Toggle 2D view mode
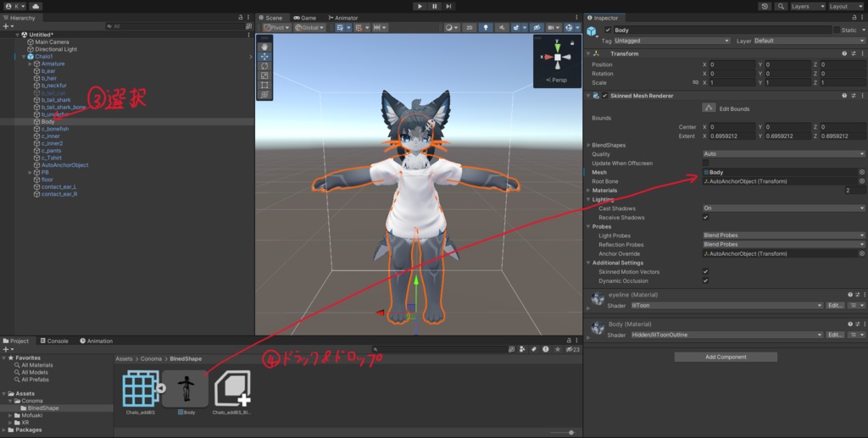The width and height of the screenshot is (868, 438). coord(469,27)
